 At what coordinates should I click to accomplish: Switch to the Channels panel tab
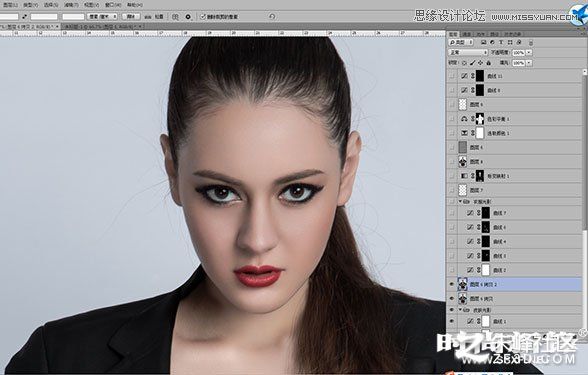[x=466, y=34]
